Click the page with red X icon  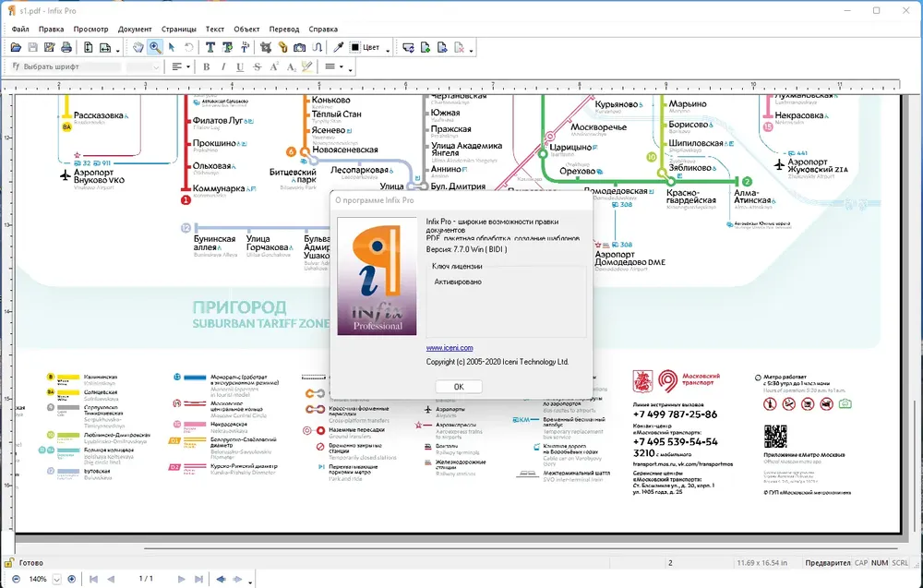click(x=460, y=48)
